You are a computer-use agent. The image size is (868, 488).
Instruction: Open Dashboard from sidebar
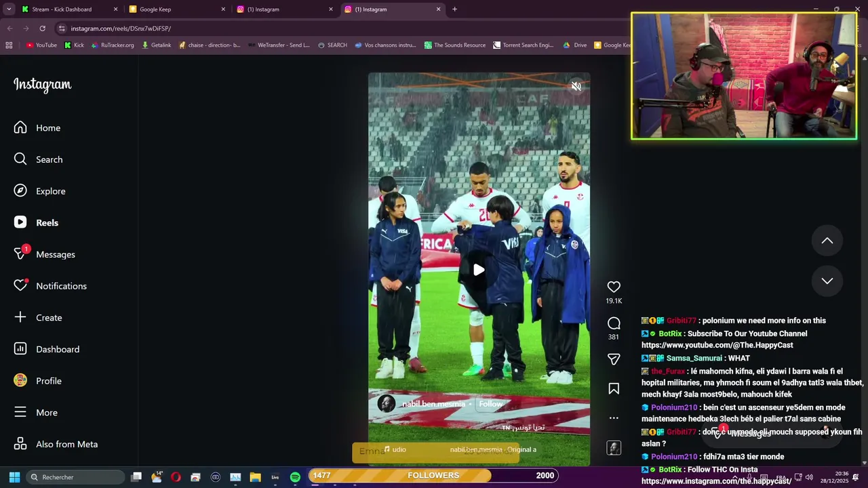(47, 349)
